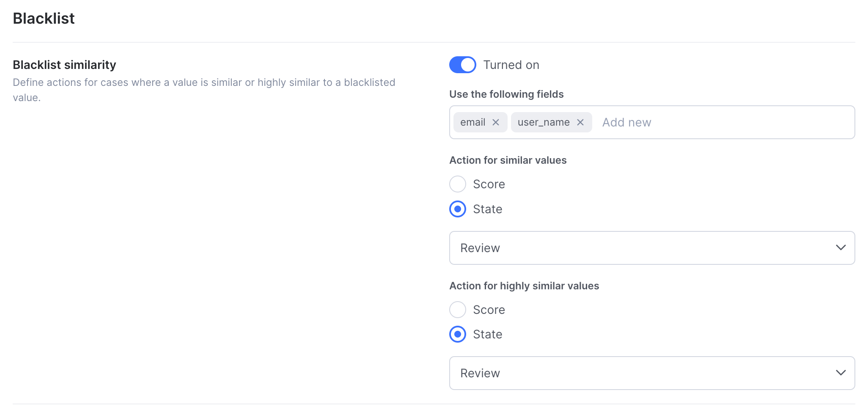Click chevron arrow of highly similar values dropdown
This screenshot has height=412, width=868.
click(x=841, y=373)
